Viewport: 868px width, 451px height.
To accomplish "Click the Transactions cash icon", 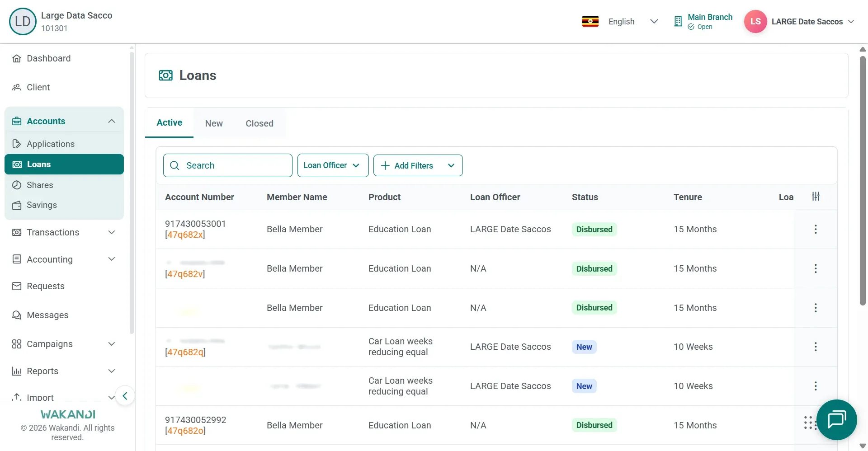I will 17,232.
